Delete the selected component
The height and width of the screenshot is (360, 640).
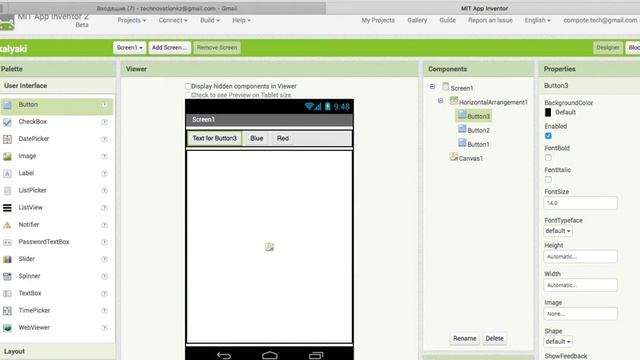point(494,338)
